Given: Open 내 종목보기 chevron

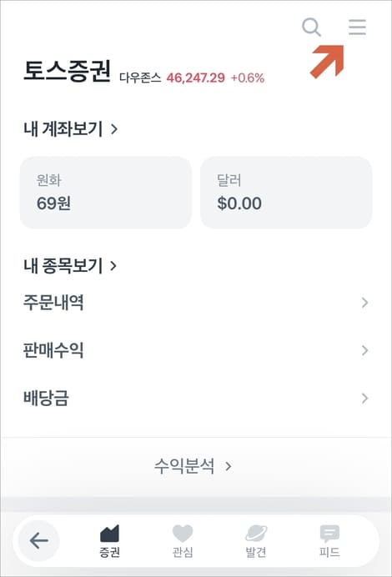Looking at the screenshot, I should click(x=113, y=266).
